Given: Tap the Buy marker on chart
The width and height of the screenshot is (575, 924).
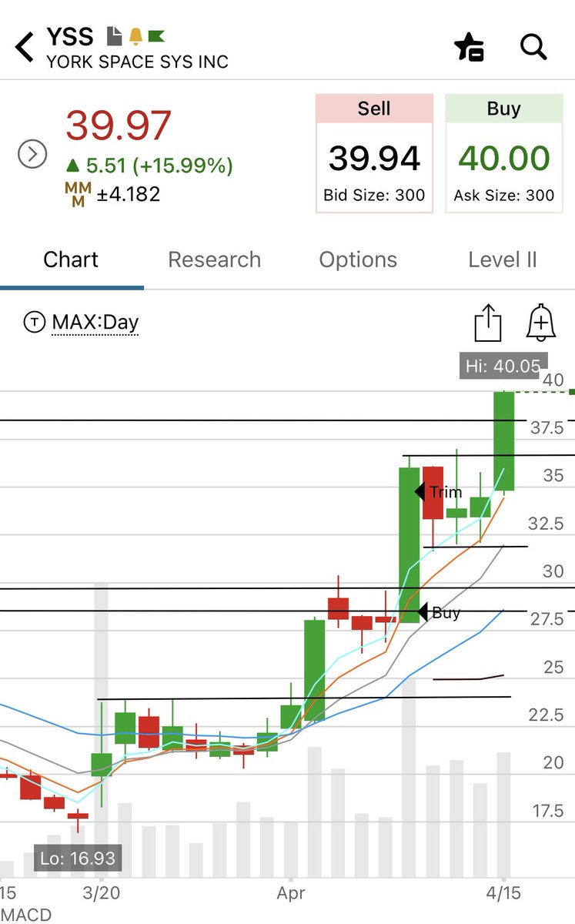Looking at the screenshot, I should 439,612.
